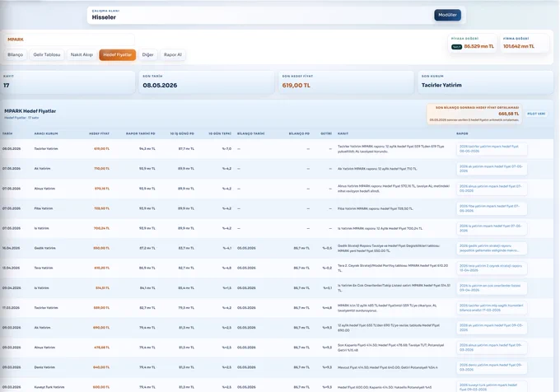Viewport: 560px width, 392px height.
Task: Open the Rapor AI tab
Action: tap(173, 54)
